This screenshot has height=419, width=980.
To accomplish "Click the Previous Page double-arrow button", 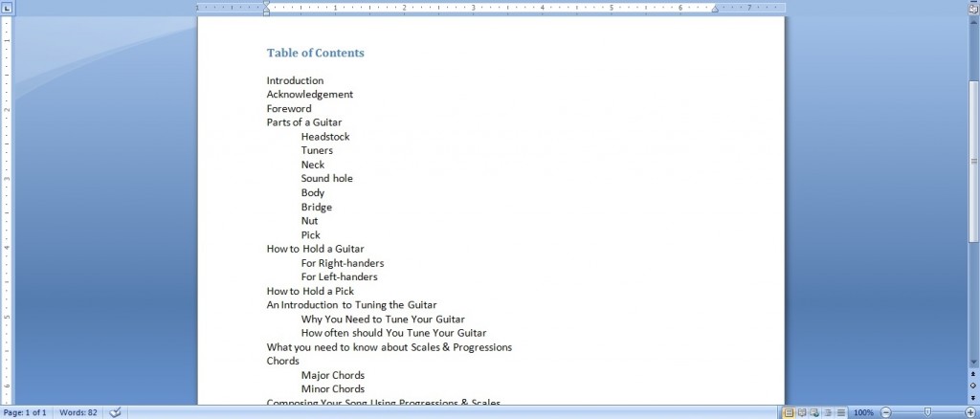I will pyautogui.click(x=973, y=374).
